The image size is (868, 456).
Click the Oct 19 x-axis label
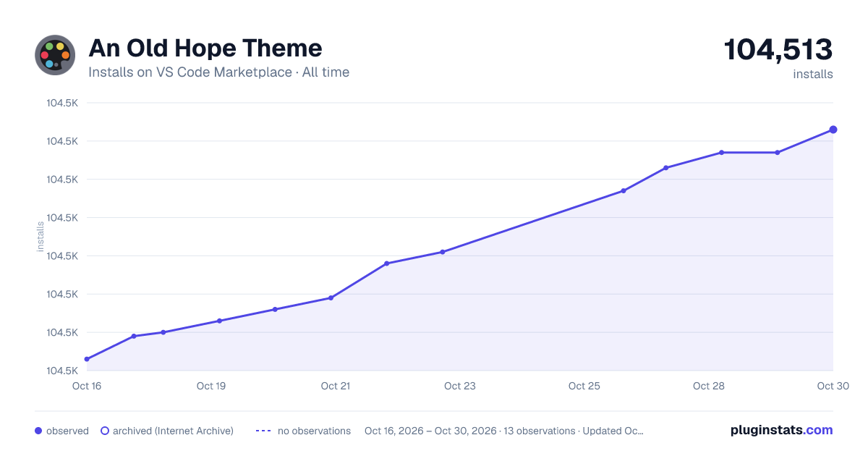(x=211, y=386)
